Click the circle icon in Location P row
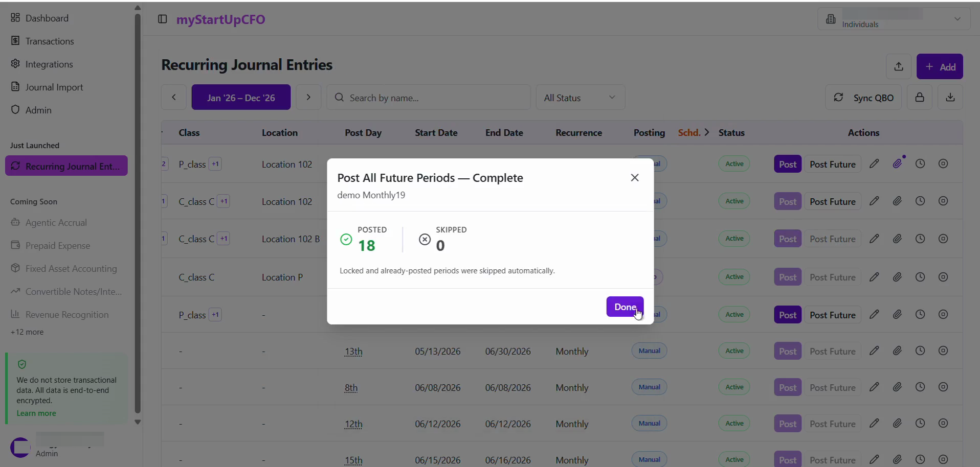 (x=943, y=277)
